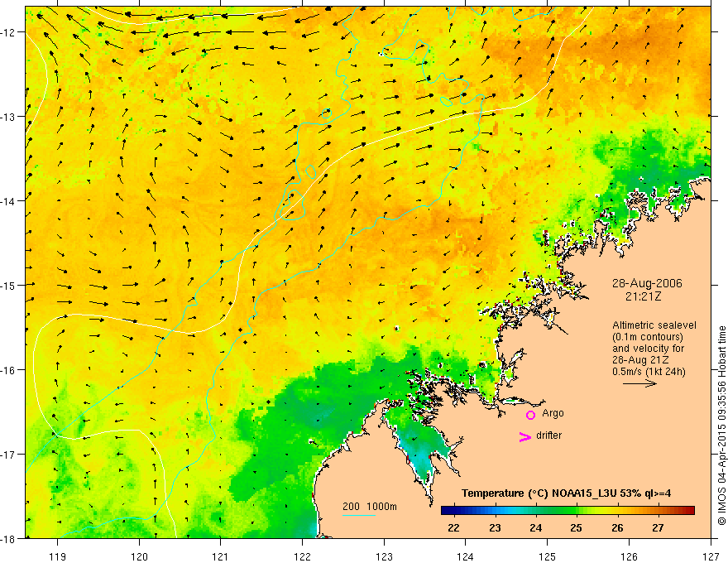This screenshot has height=563, width=728.
Task: Click color bar tick label 26
Action: [617, 527]
